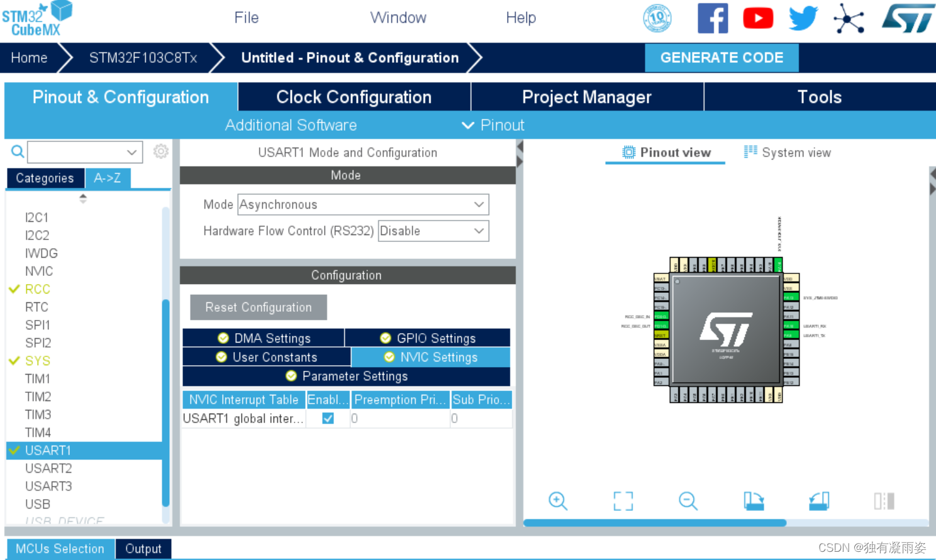Open the peripheral list settings gear
The width and height of the screenshot is (936, 560).
(x=161, y=151)
